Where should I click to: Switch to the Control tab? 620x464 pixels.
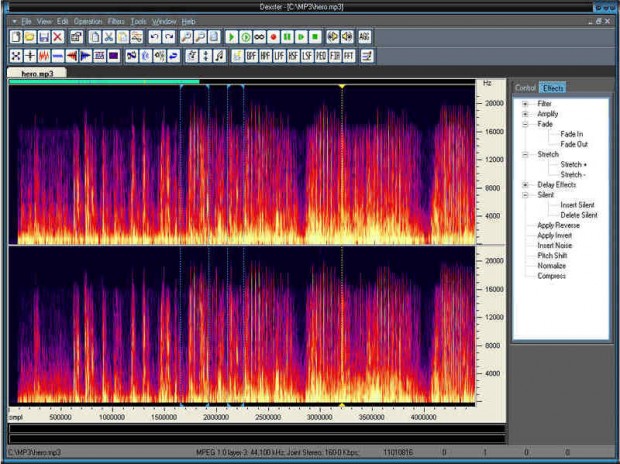(x=525, y=88)
